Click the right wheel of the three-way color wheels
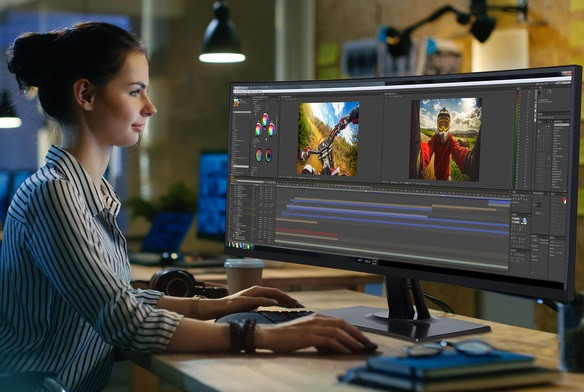 271,129
